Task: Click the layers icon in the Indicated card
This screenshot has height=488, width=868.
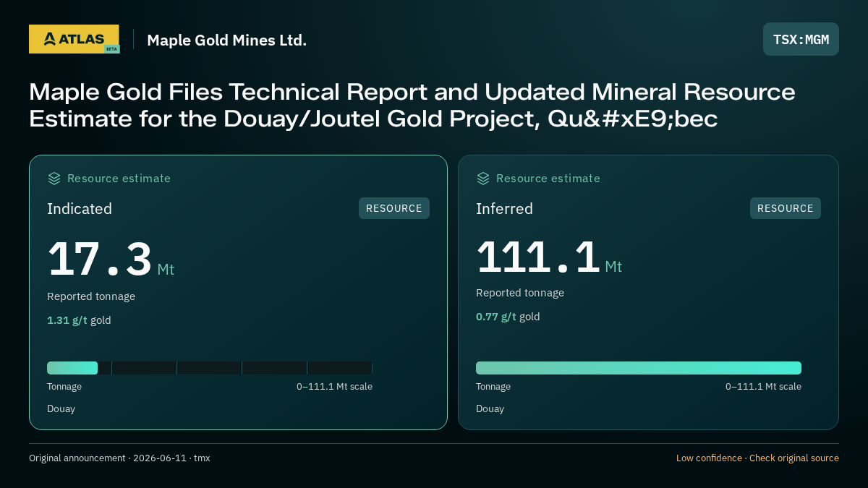Action: (x=54, y=179)
